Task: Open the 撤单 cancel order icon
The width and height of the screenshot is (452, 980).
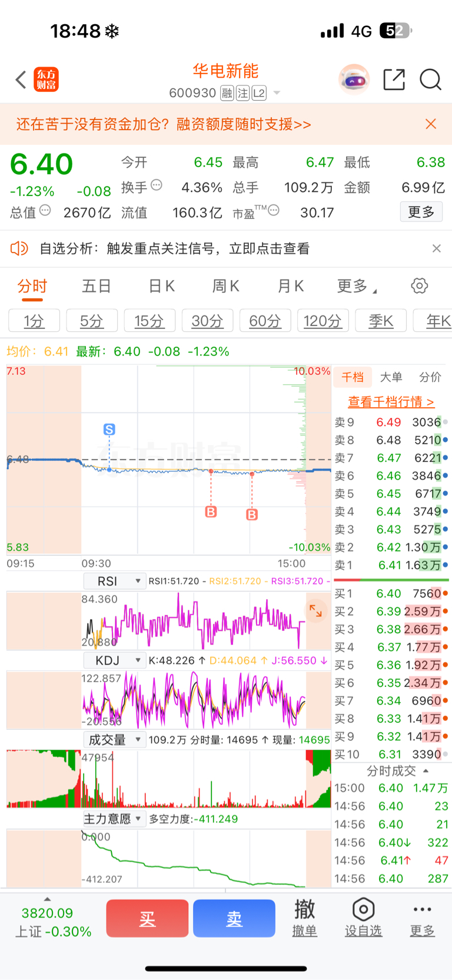Action: coord(304,918)
